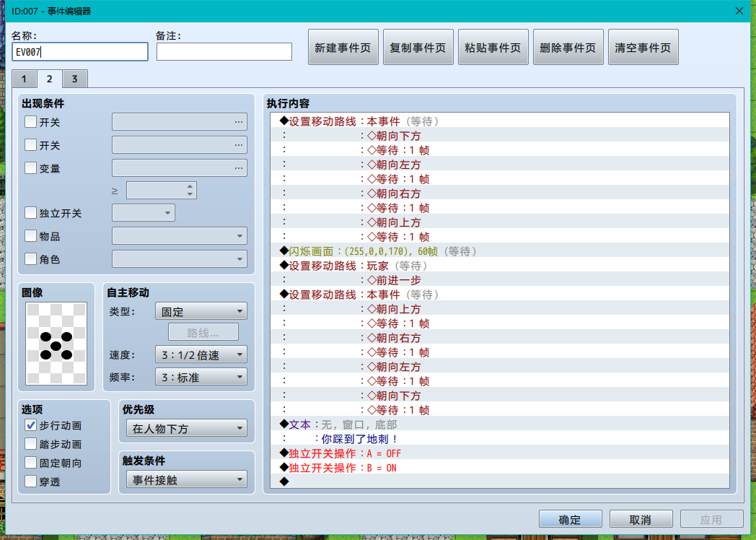Open the 触发条件 dropdown showing 事件接触
The height and width of the screenshot is (540, 756).
point(187,480)
